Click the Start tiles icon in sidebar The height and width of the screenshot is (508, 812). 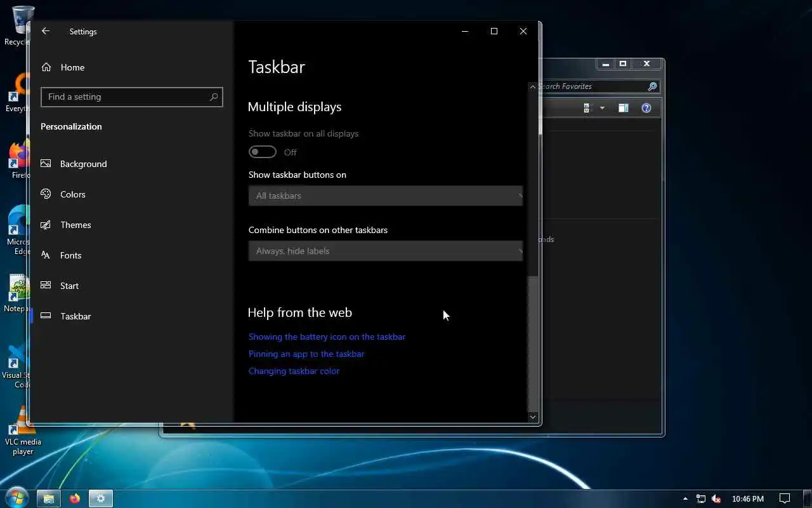click(x=46, y=285)
